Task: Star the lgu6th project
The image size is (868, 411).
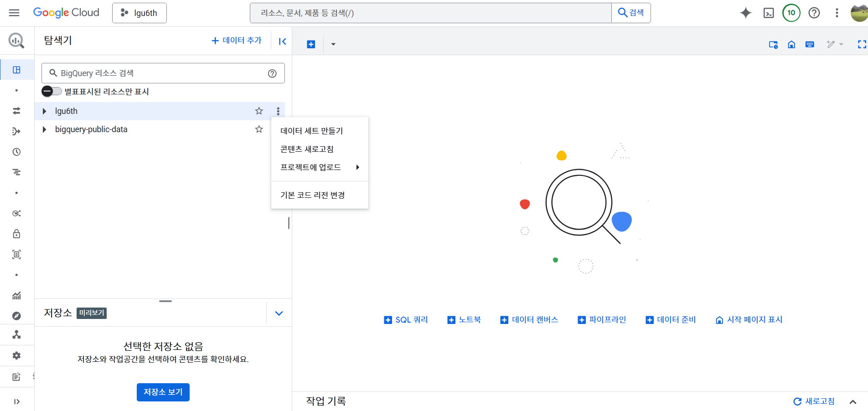Action: [x=259, y=111]
